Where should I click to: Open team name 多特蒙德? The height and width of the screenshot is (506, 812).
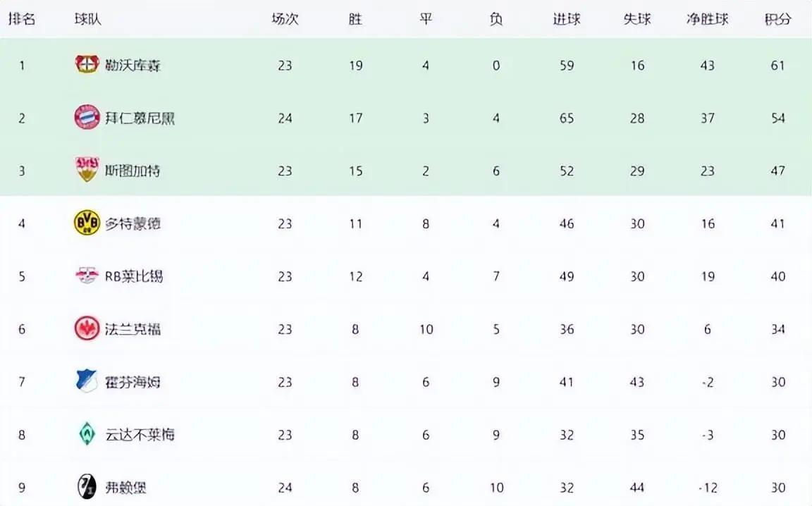pos(133,223)
